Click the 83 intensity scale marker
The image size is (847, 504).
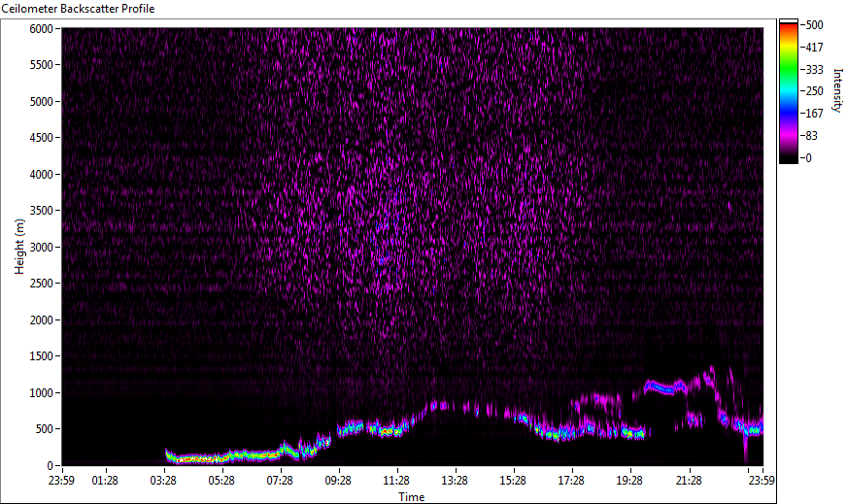818,136
